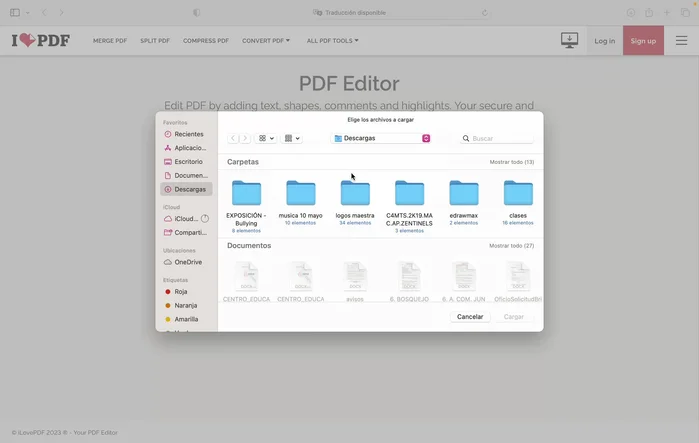The image size is (699, 443).
Task: Toggle Safari sidebar
Action: 15,12
